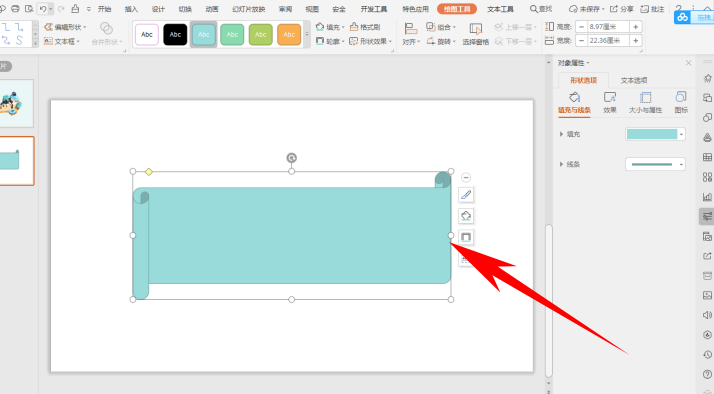Open the 组合 group dropdown

click(441, 27)
